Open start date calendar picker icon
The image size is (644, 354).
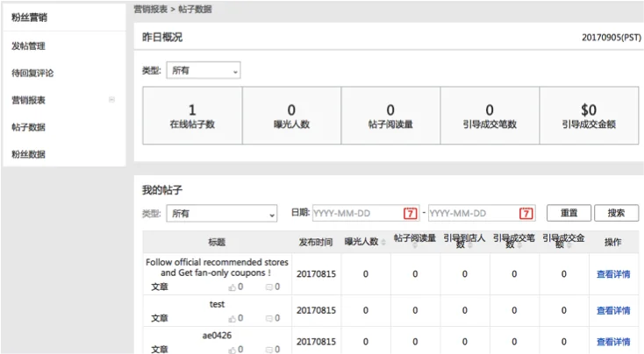[410, 213]
